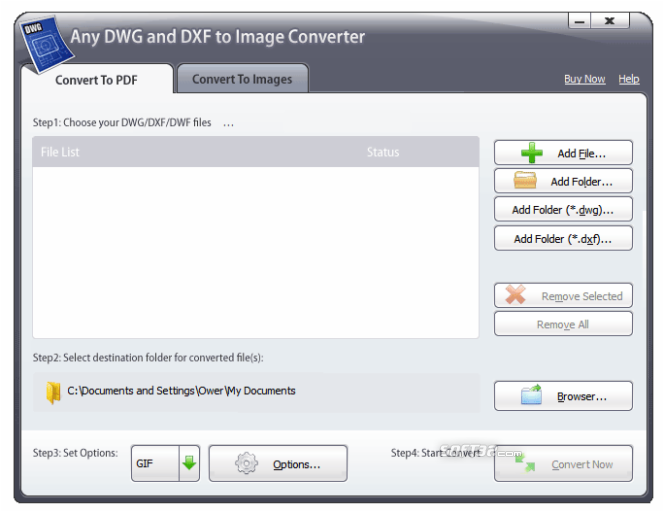Click the empty file list area
Image resolution: width=664 pixels, height=512 pixels.
pos(256,252)
